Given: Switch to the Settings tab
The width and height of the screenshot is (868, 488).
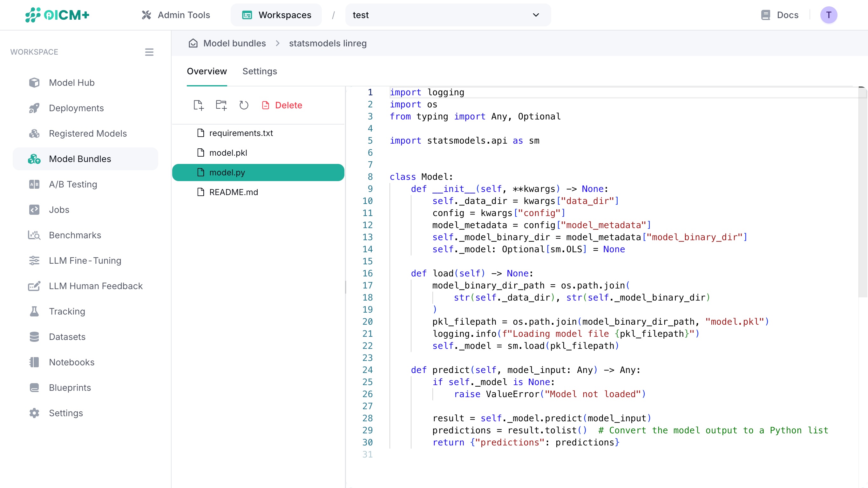Looking at the screenshot, I should point(260,71).
